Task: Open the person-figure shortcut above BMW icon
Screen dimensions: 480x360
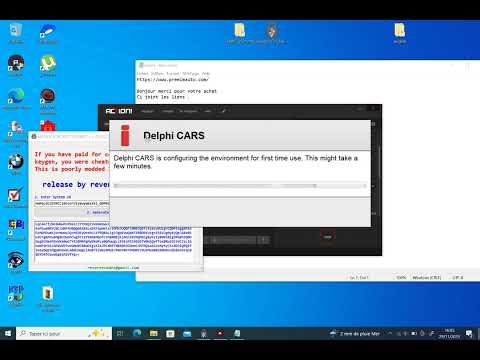Action: (x=16, y=128)
